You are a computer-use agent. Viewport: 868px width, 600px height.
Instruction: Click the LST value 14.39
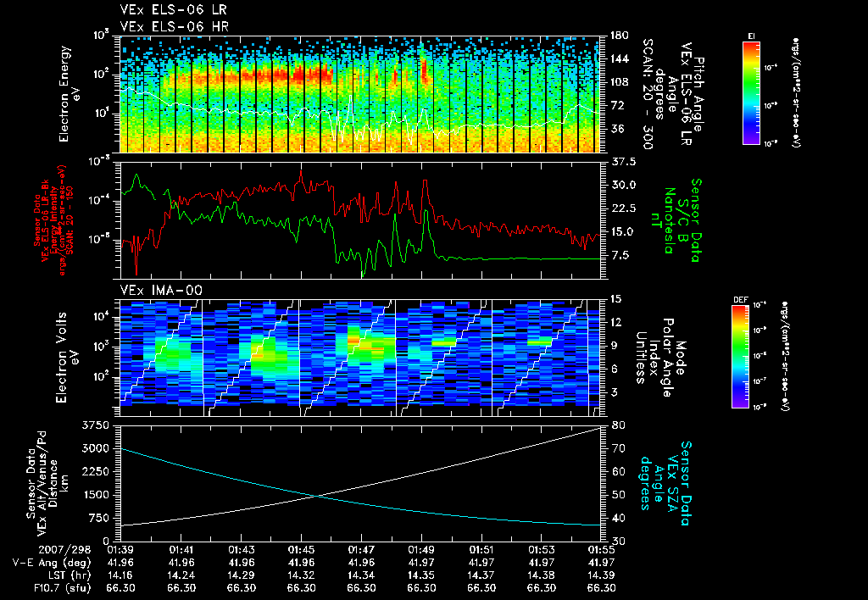point(601,575)
